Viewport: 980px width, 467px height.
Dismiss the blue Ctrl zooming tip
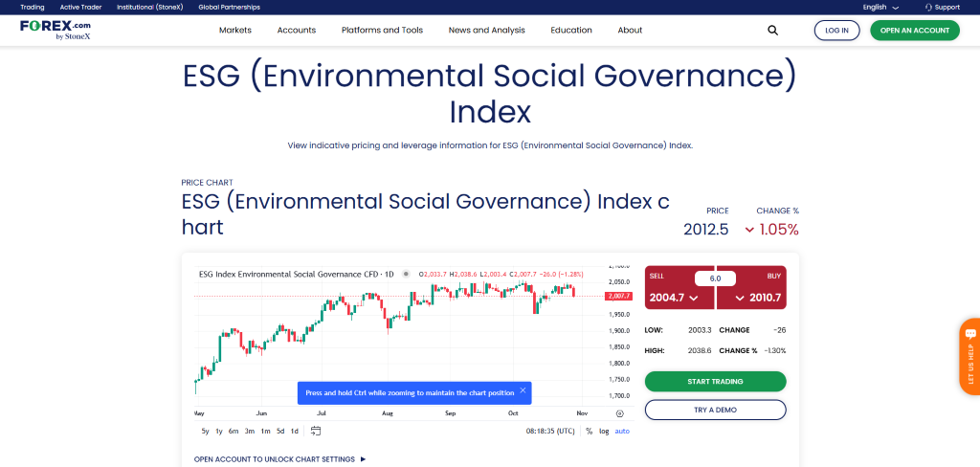click(x=523, y=390)
